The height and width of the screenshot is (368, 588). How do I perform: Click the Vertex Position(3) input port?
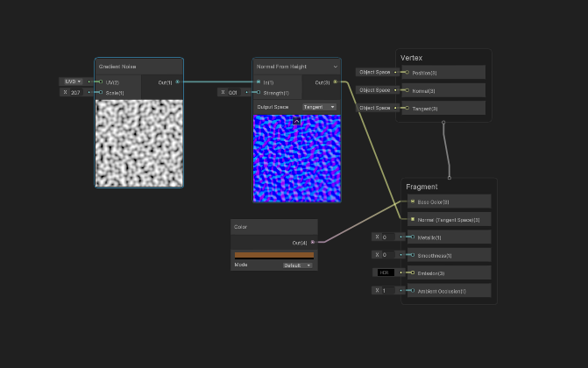tap(405, 72)
